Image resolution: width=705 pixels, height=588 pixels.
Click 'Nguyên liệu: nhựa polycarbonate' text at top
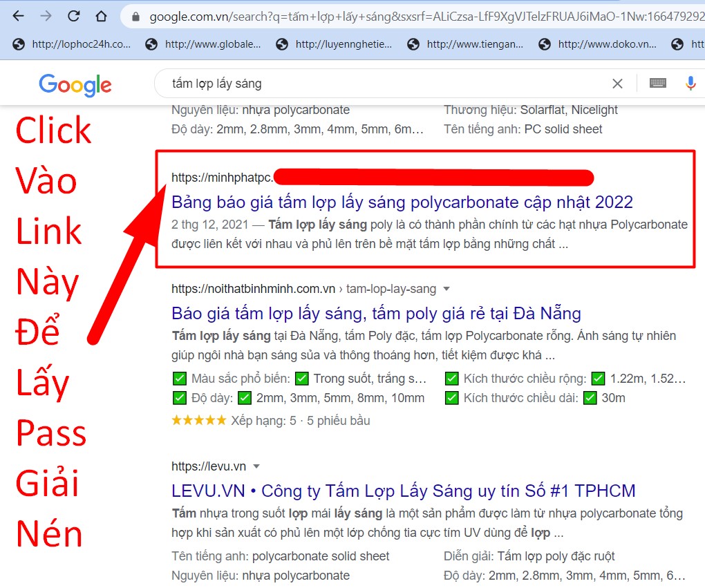pyautogui.click(x=261, y=110)
